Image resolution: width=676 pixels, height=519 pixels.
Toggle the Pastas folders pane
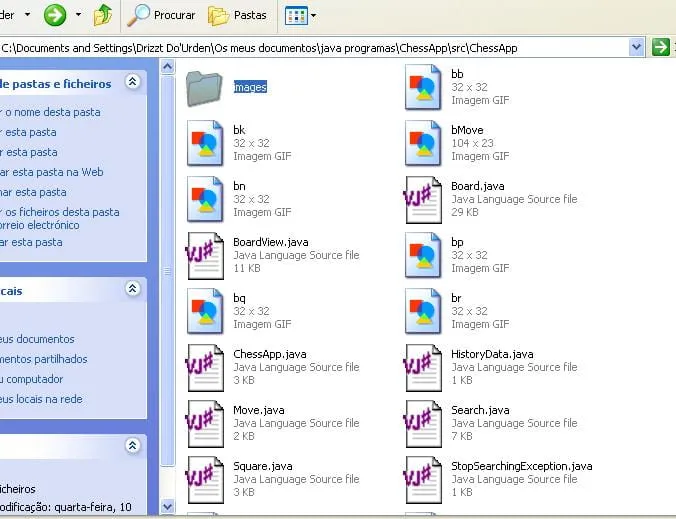pos(238,16)
